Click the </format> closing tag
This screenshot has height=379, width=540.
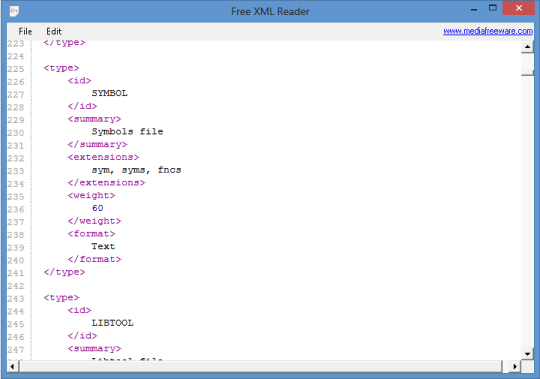click(94, 259)
